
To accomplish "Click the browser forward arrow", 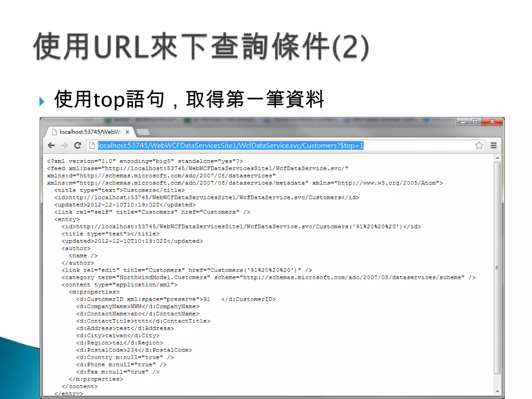I will point(64,145).
